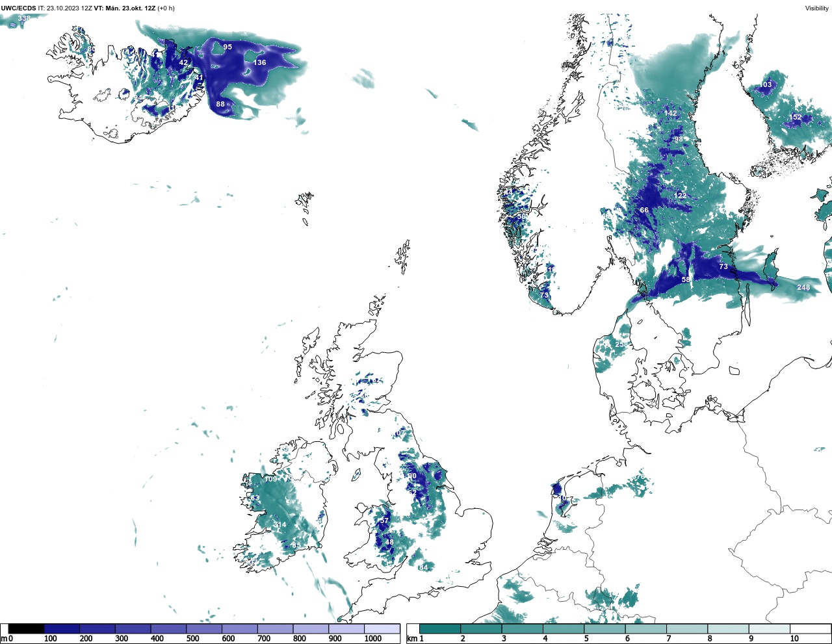Click the 142 value over northern Sweden

coord(671,113)
